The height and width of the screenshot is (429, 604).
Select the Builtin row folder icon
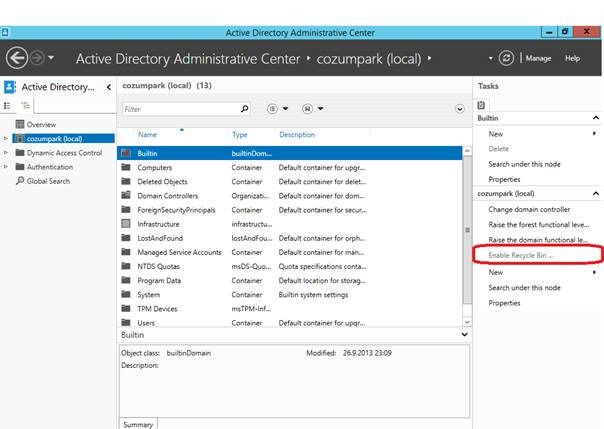[126, 153]
